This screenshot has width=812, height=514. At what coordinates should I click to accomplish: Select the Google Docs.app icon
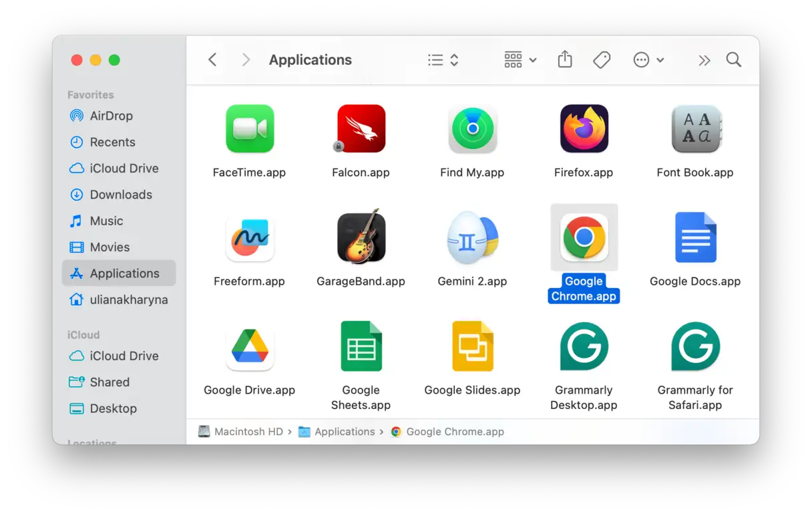(696, 237)
